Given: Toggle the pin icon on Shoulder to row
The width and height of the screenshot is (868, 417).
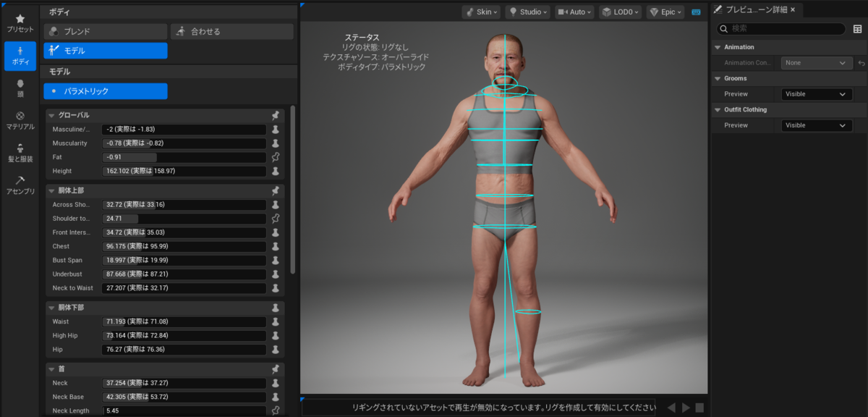Looking at the screenshot, I should tap(275, 218).
